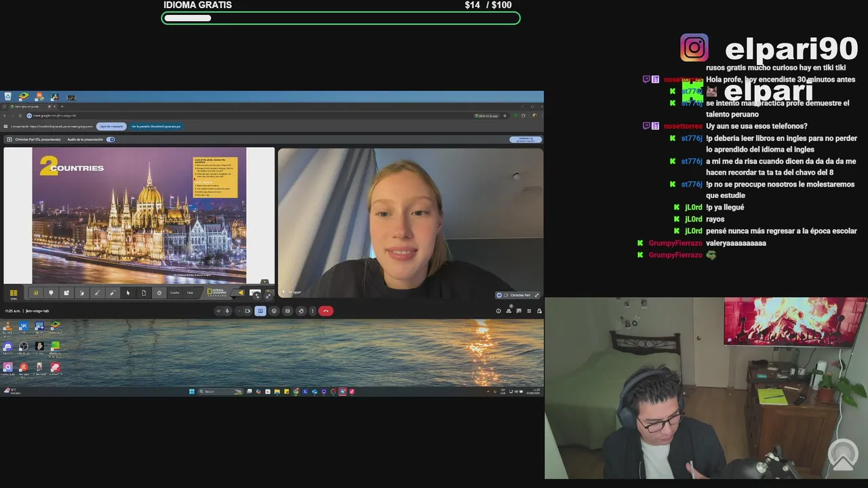Click Detener la presentación button
This screenshot has height=488, width=868.
tap(526, 140)
